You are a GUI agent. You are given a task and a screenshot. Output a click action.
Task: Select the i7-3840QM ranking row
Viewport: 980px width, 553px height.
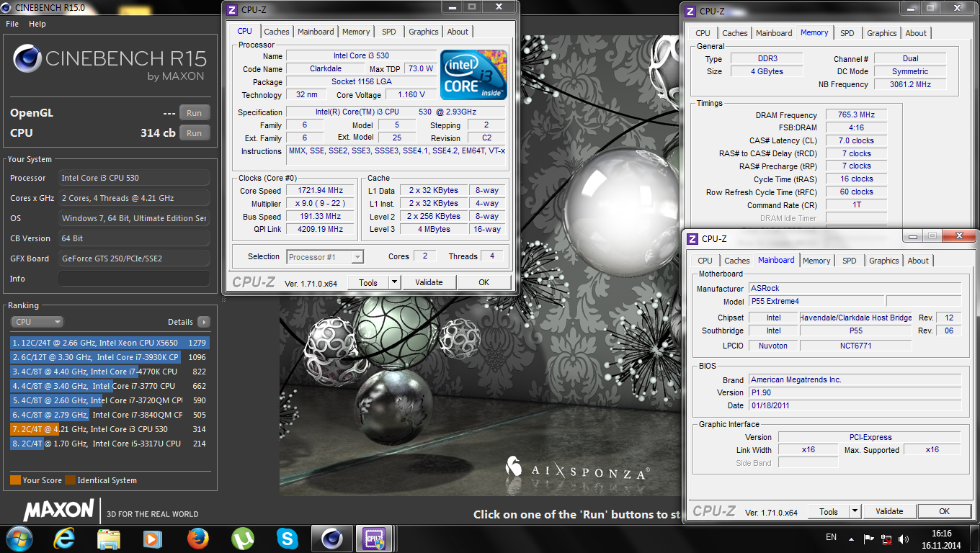[x=110, y=415]
